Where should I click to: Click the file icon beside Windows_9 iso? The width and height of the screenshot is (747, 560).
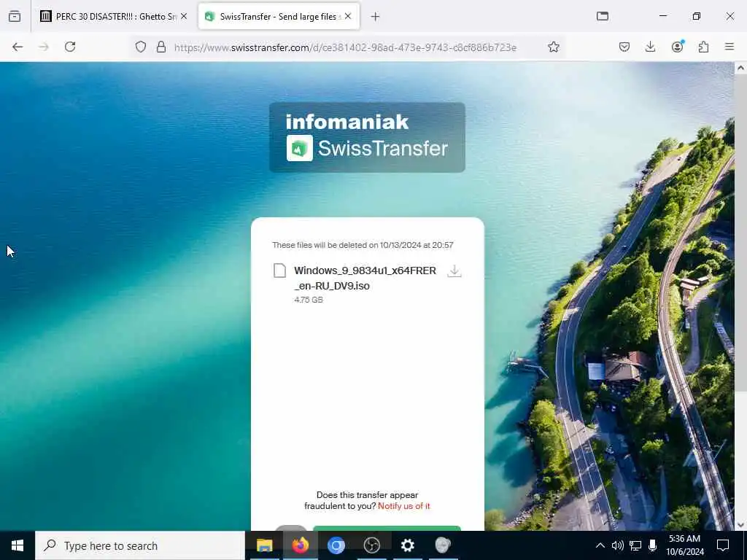tap(279, 271)
